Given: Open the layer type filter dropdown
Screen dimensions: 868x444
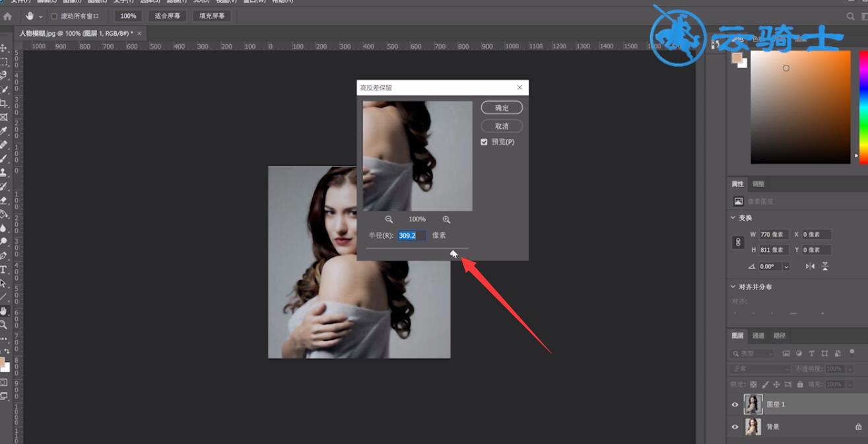Looking at the screenshot, I should (752, 353).
